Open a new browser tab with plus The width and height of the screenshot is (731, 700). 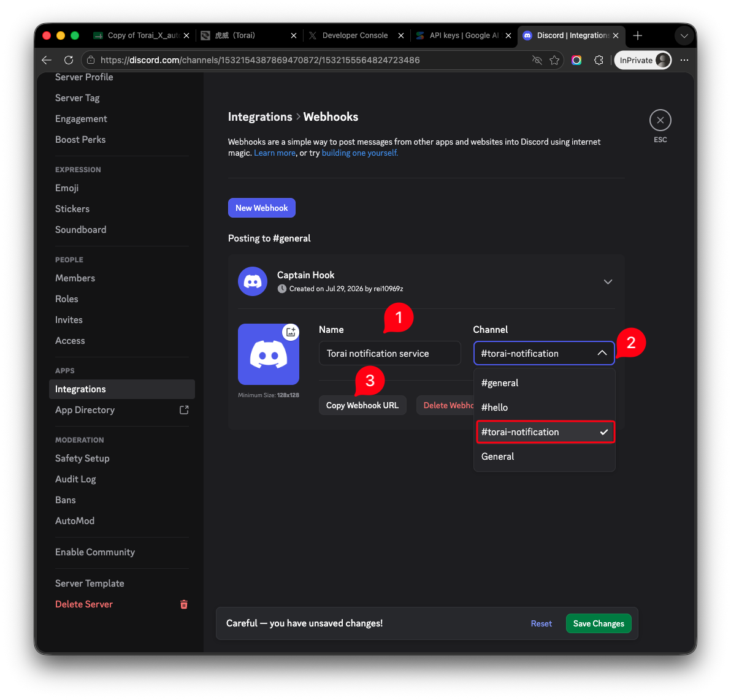638,36
